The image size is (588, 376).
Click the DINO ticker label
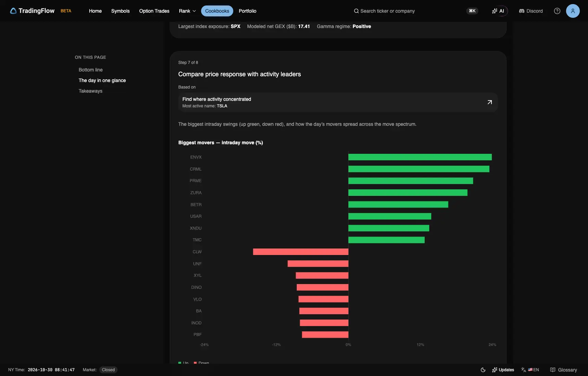coord(196,287)
